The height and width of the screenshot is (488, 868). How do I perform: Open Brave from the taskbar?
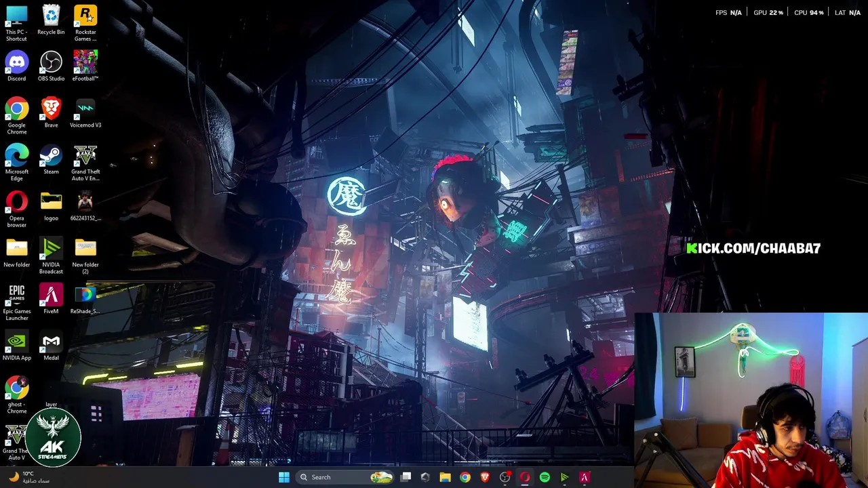[485, 477]
